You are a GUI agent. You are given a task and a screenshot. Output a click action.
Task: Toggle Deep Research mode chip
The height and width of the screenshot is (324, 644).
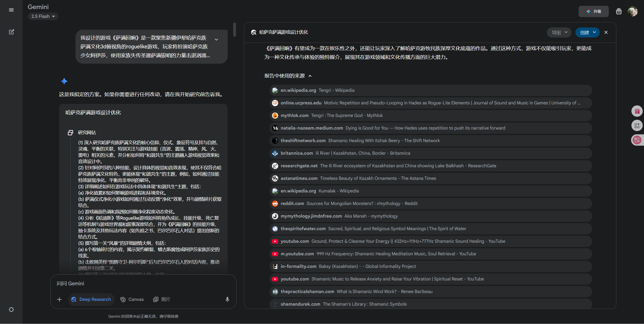(x=91, y=299)
